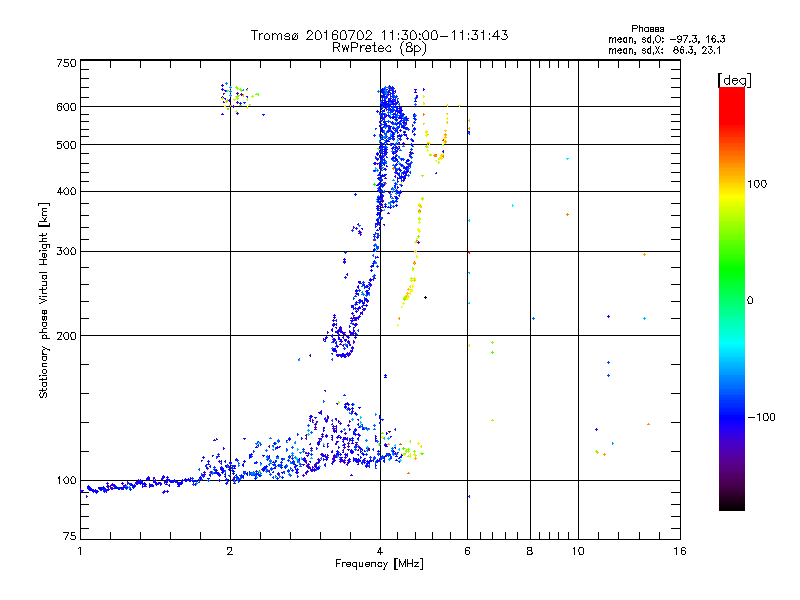
Task: Click the '600' height axis tick label
Action: [66, 107]
